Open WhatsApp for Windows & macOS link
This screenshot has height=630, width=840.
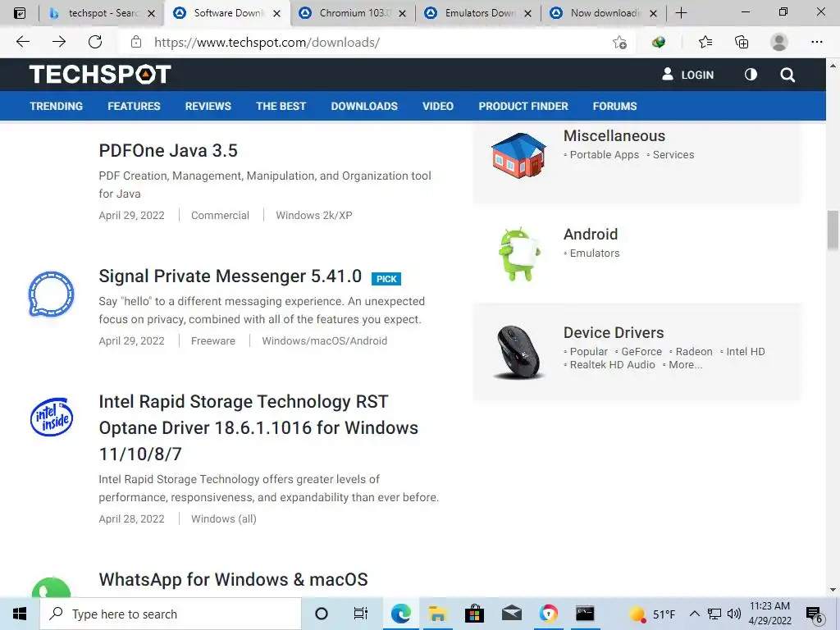coord(233,579)
